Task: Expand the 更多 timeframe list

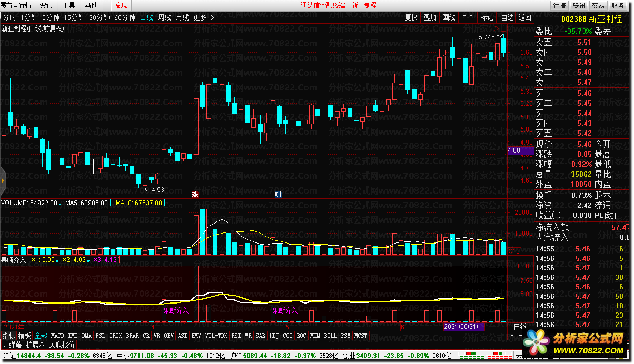Action: [x=204, y=17]
